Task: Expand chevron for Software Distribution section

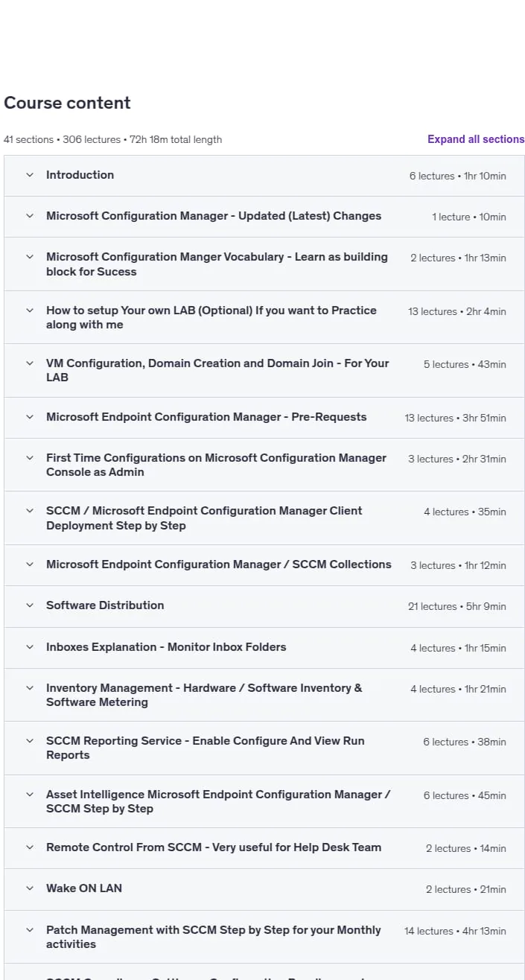Action: pos(30,605)
